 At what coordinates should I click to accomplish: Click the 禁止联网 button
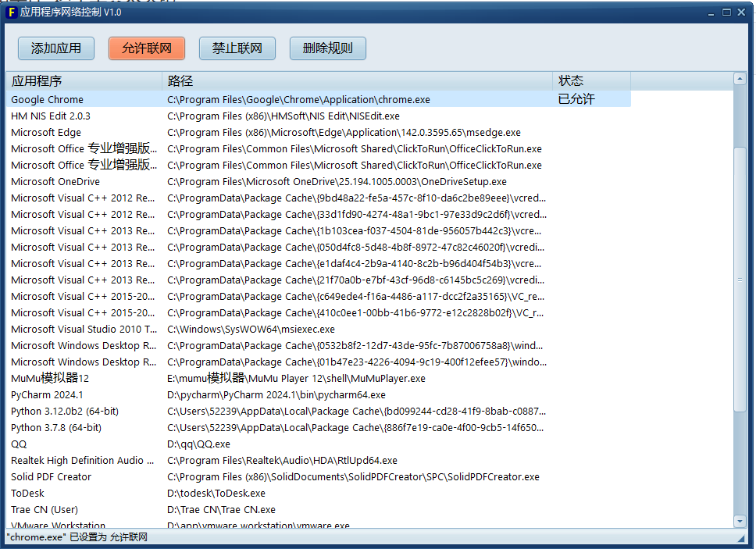(237, 48)
